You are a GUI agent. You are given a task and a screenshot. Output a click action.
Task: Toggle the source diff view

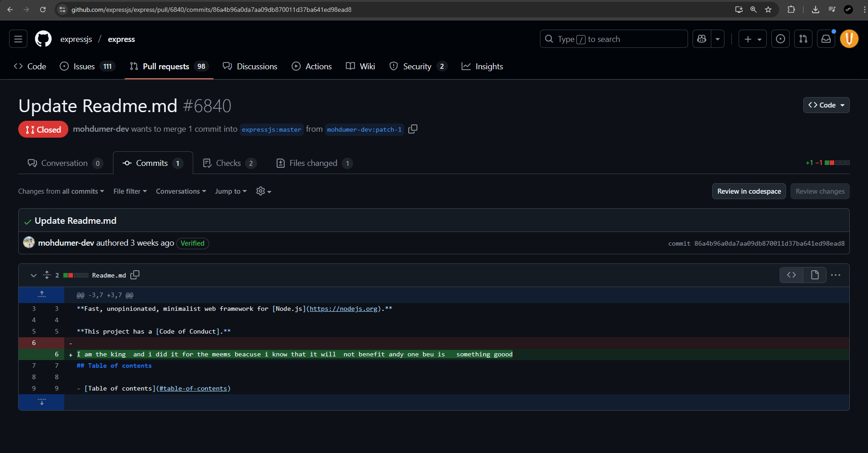[792, 275]
